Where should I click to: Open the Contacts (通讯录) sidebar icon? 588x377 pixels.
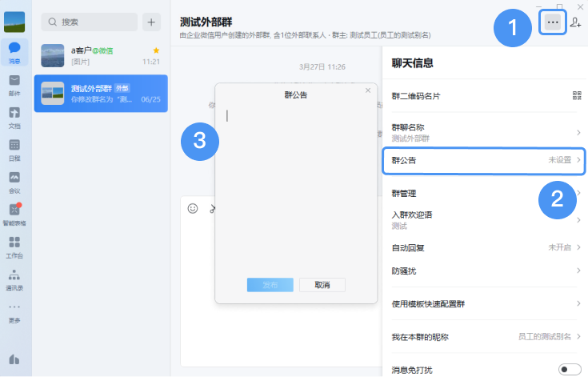(14, 280)
